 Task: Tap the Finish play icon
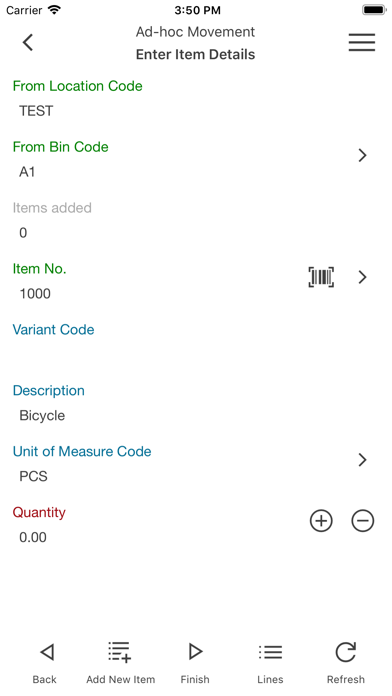(x=195, y=652)
